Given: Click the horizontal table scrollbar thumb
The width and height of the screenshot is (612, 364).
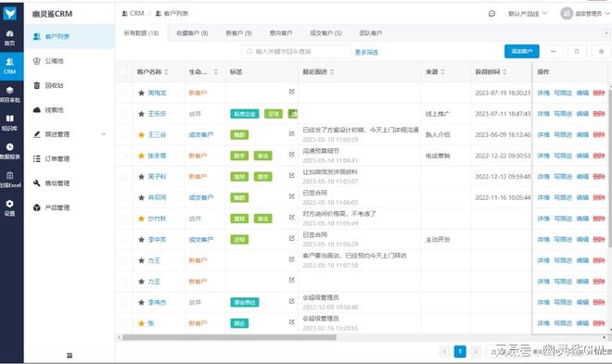Looking at the screenshot, I should click(230, 337).
